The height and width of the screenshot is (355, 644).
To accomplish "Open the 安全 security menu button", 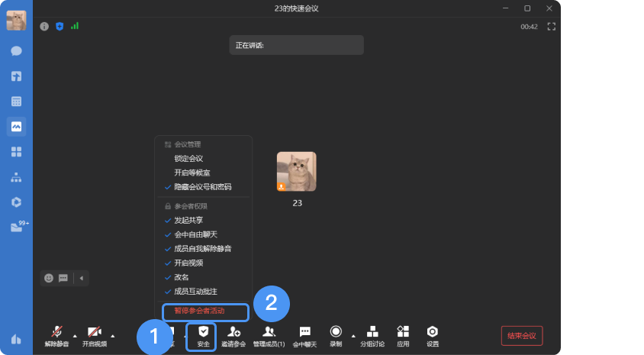I will 203,335.
